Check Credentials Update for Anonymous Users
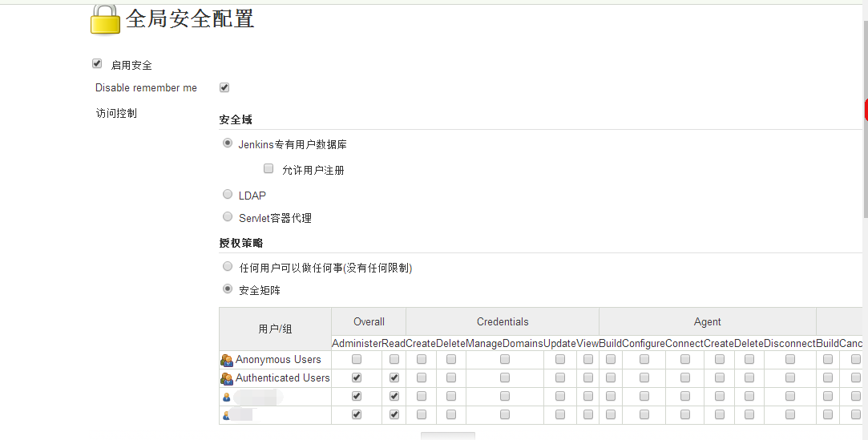The image size is (868, 440). click(560, 359)
